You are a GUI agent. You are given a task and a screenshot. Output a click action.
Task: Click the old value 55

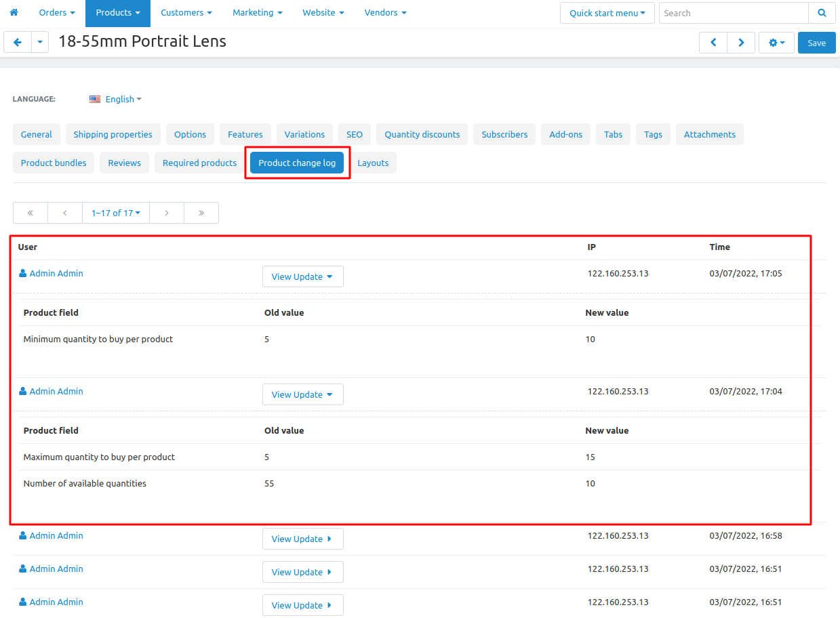pyautogui.click(x=269, y=483)
